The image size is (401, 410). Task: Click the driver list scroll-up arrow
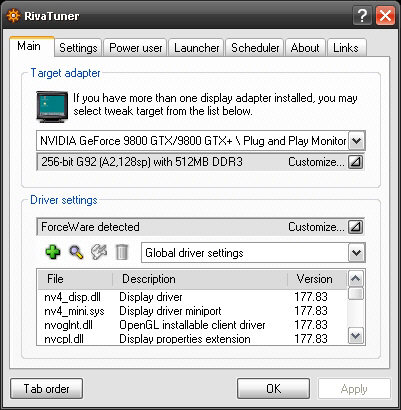pos(356,279)
